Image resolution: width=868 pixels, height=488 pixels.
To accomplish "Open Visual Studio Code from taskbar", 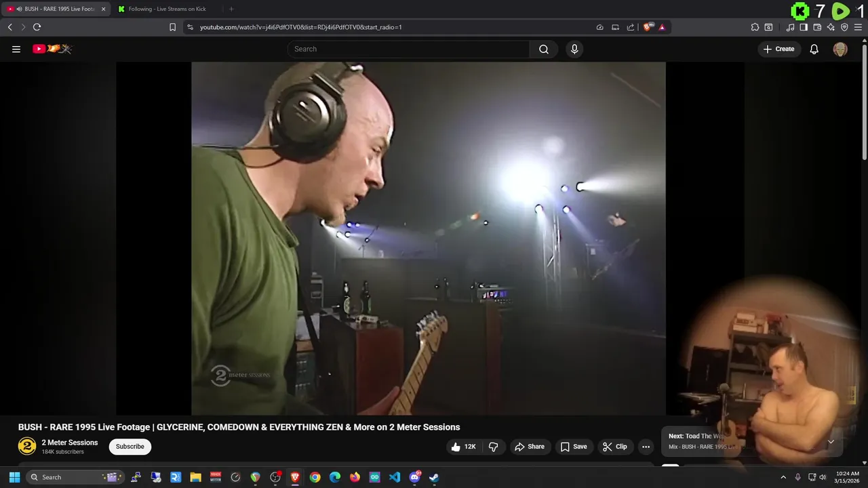I will (395, 477).
